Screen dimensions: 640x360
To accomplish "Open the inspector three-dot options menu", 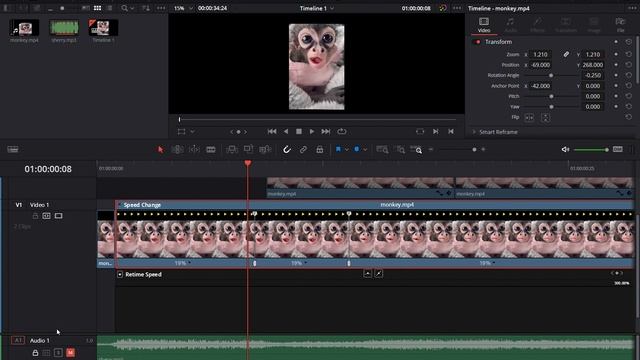I will click(x=632, y=8).
